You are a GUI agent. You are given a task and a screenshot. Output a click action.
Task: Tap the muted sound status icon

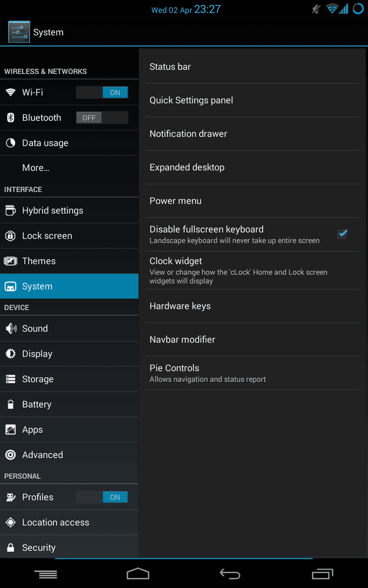316,9
